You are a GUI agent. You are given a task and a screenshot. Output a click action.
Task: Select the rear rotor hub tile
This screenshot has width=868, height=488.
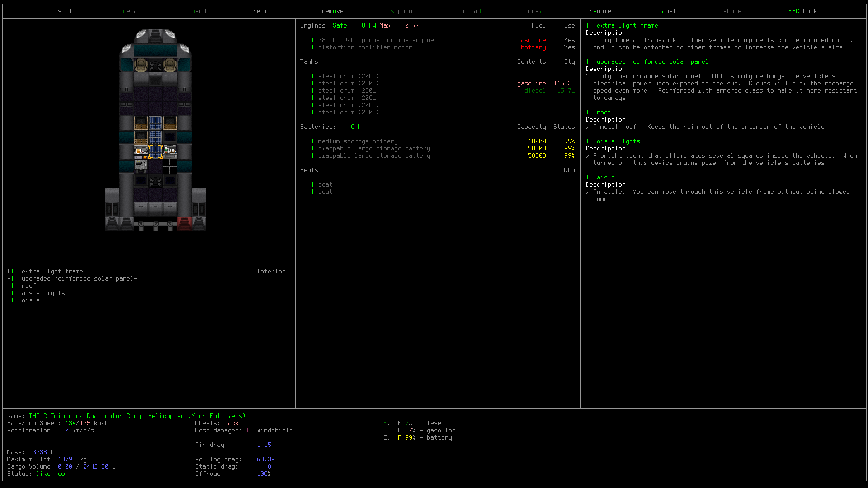coord(156,181)
